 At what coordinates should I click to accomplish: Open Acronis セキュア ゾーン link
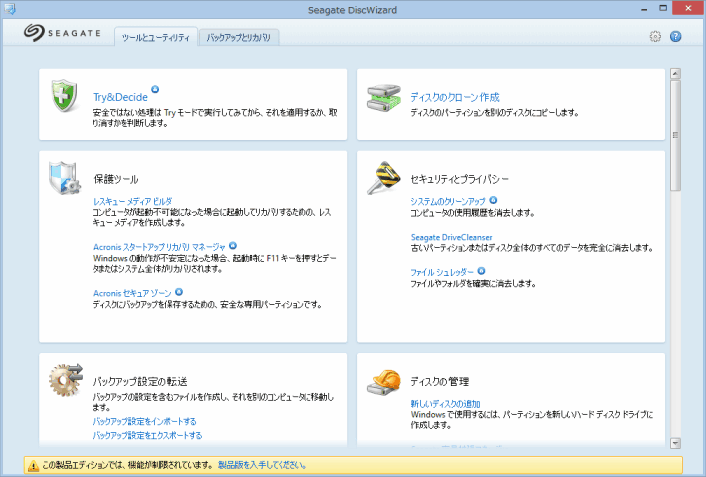pyautogui.click(x=132, y=293)
